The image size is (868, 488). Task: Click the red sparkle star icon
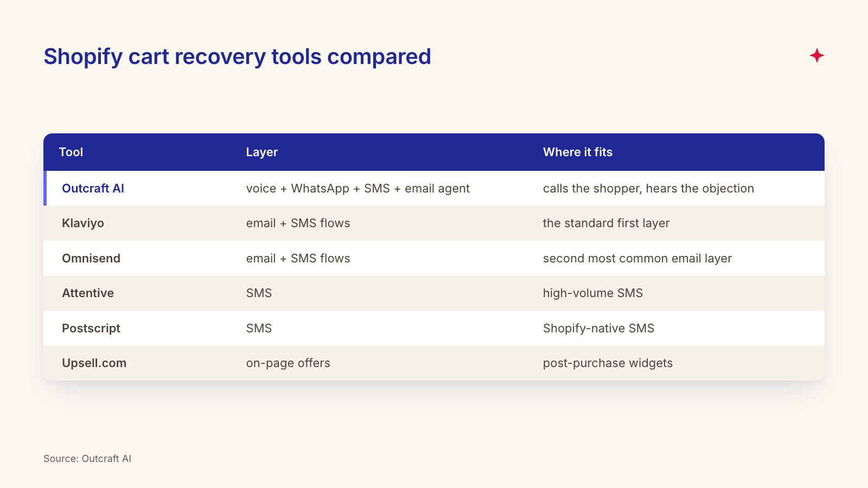click(x=816, y=55)
